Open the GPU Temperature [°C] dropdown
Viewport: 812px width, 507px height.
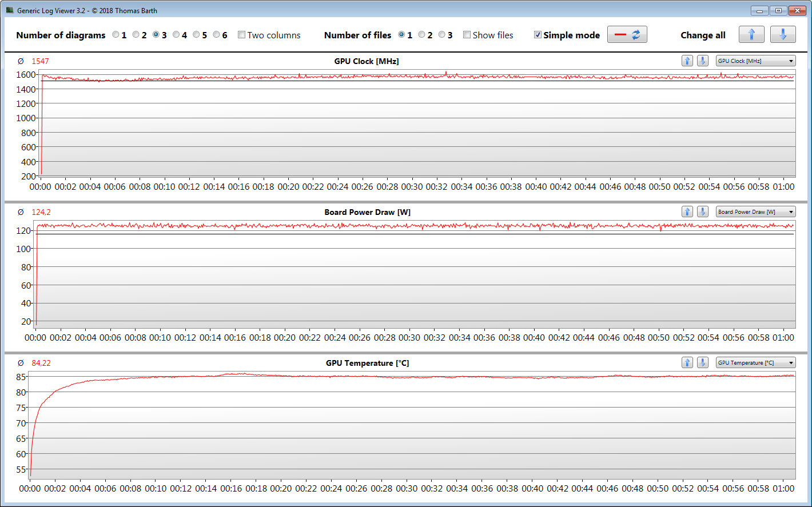(x=755, y=363)
